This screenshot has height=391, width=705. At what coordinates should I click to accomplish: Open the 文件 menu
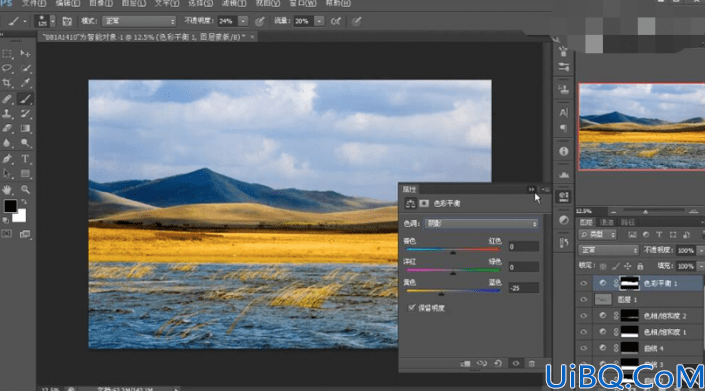click(34, 3)
